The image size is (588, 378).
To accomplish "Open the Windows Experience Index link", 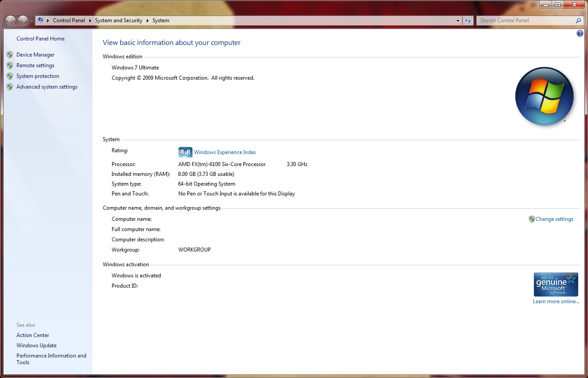I will point(225,152).
